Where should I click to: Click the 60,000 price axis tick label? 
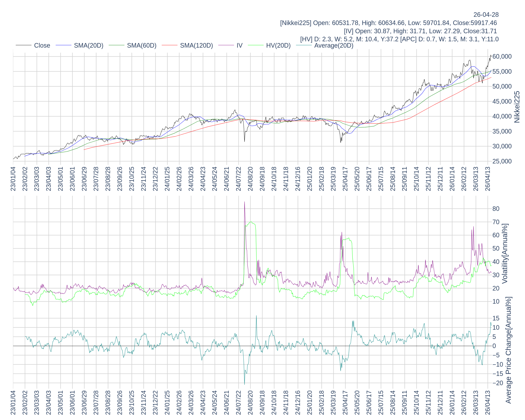(502, 56)
